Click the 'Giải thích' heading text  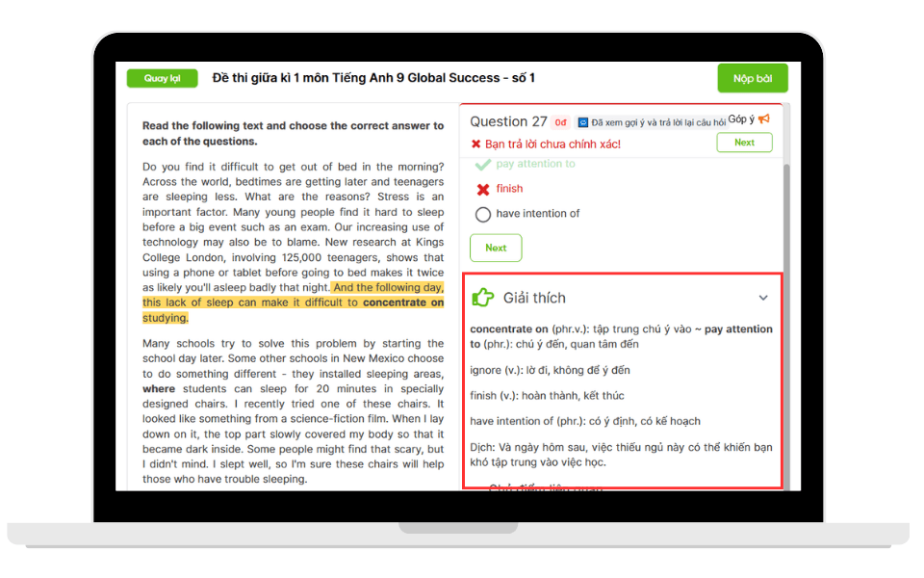tap(534, 298)
